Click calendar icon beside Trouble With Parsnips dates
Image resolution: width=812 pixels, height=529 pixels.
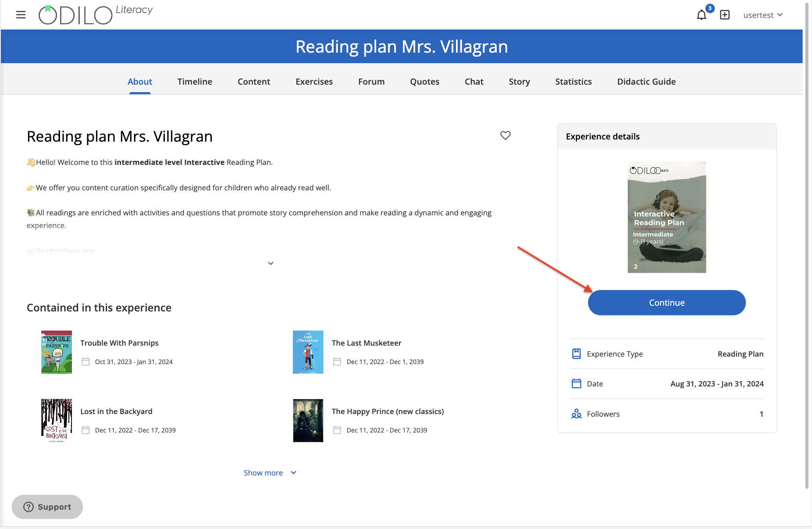(85, 361)
